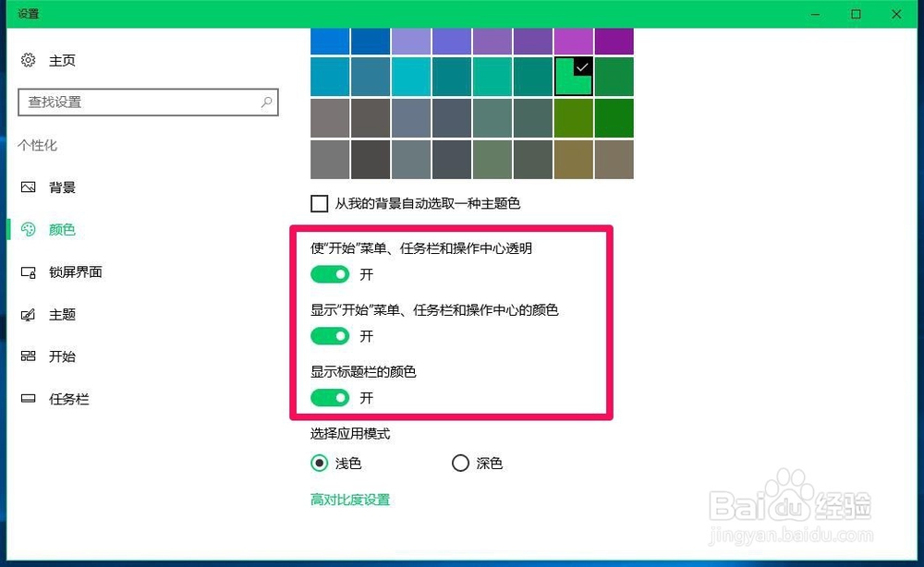Click the 查找设置 search field
924x567 pixels.
[x=148, y=102]
